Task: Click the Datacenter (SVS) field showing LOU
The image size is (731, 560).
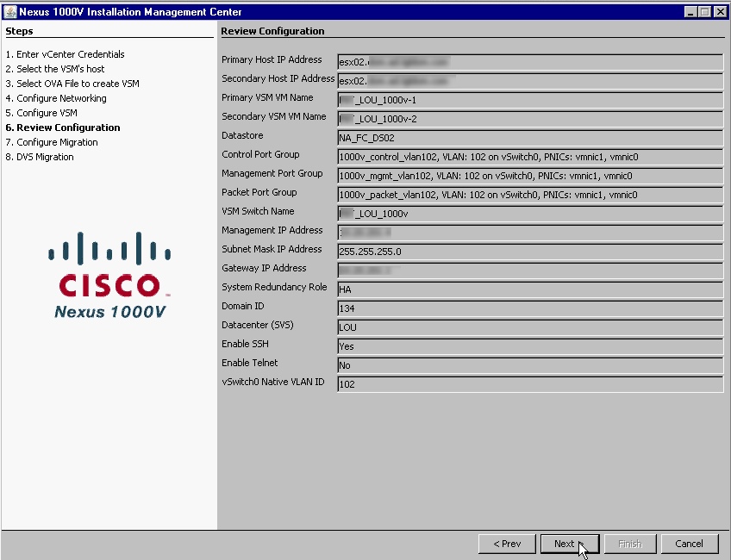Action: point(530,327)
